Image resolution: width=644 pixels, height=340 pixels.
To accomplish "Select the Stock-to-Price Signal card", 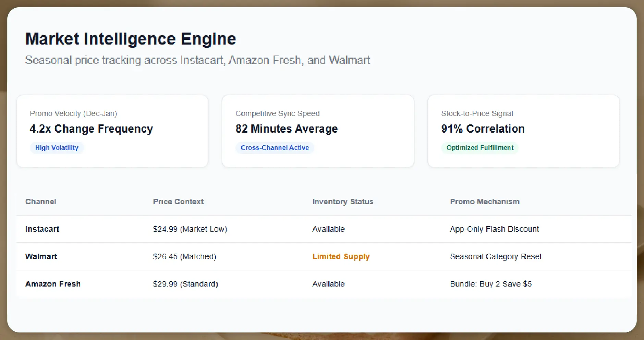I will [x=523, y=131].
